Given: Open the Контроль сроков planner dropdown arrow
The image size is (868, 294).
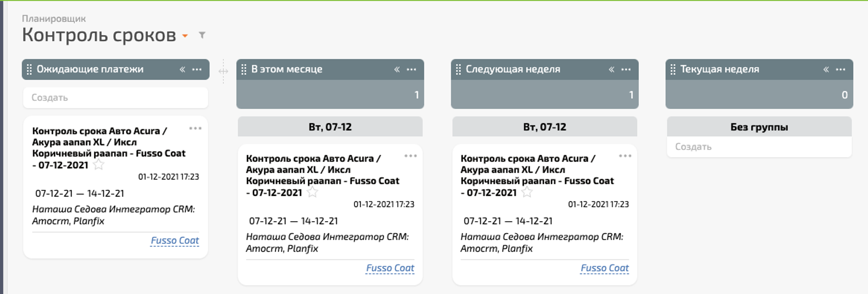Looking at the screenshot, I should pos(185,36).
